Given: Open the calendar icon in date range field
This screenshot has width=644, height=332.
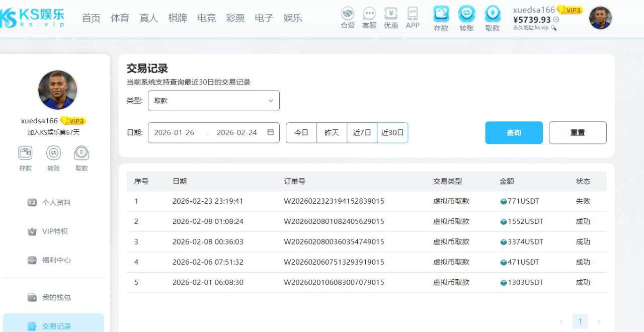Looking at the screenshot, I should click(x=271, y=133).
